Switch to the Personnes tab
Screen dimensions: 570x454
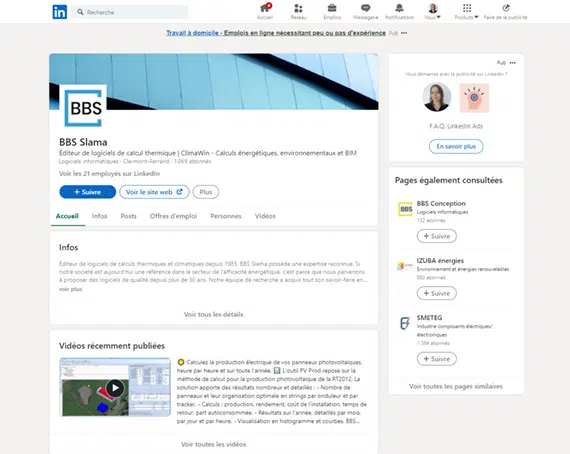226,216
